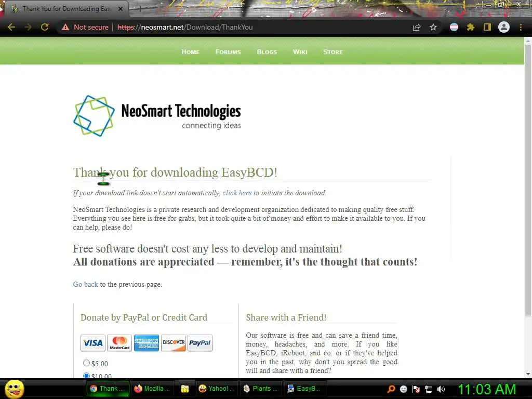This screenshot has height=399, width=532.
Task: Click the scrollbar down arrow
Action: click(528, 374)
